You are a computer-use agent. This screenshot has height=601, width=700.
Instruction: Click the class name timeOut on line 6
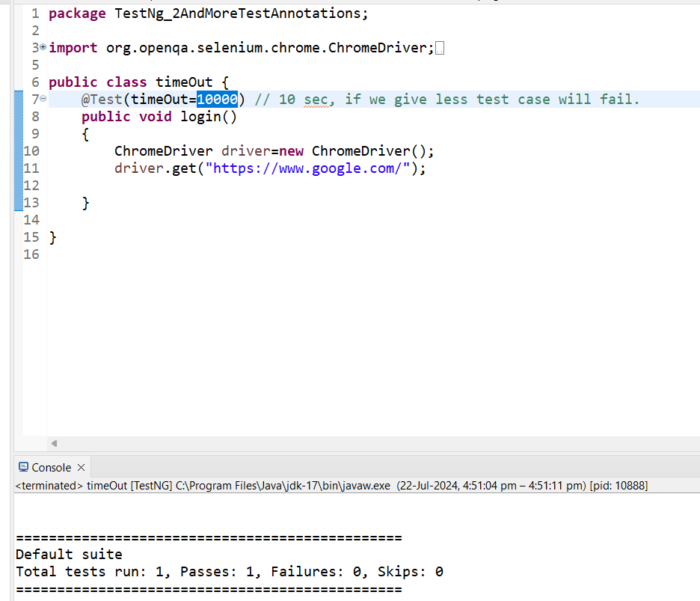click(x=184, y=82)
